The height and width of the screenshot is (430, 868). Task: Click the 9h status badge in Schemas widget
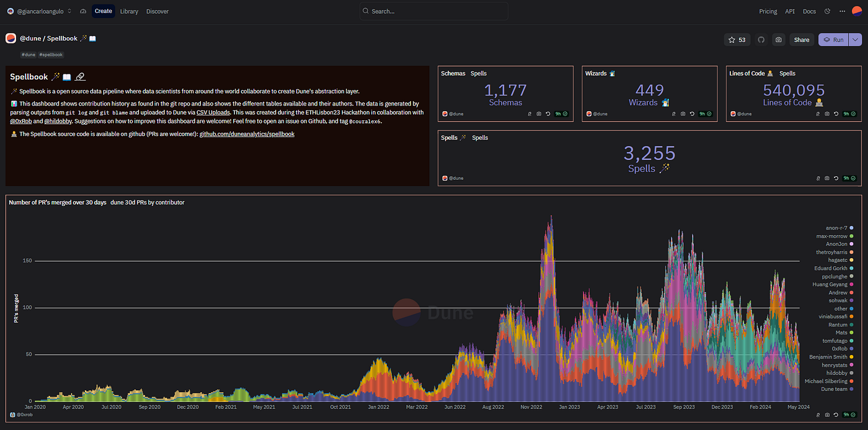point(561,114)
